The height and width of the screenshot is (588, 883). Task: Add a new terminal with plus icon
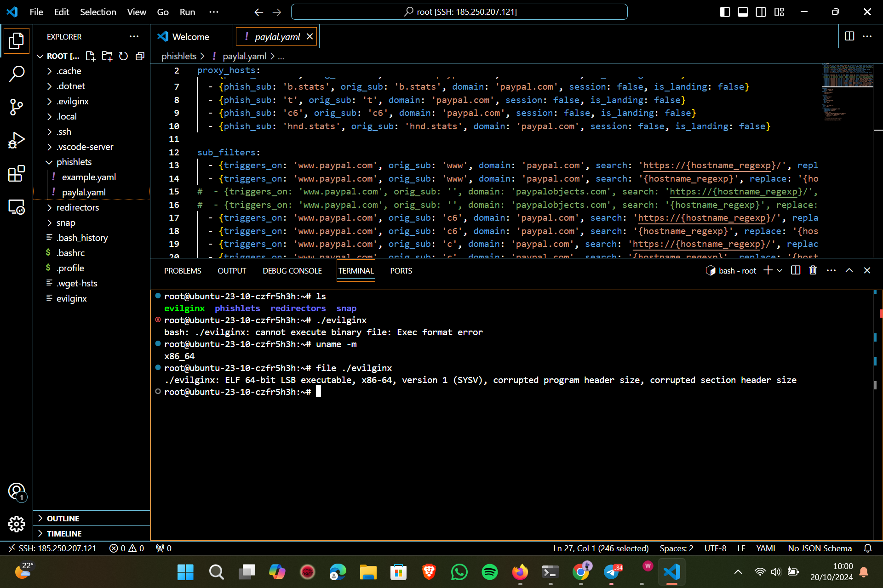[768, 270]
